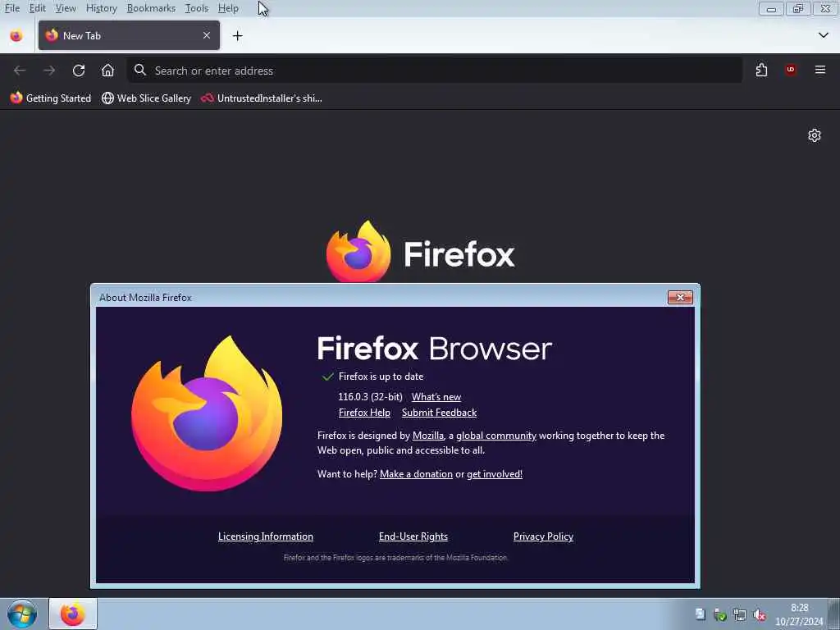Viewport: 840px width, 630px height.
Task: Open End-User Rights link
Action: pos(413,536)
